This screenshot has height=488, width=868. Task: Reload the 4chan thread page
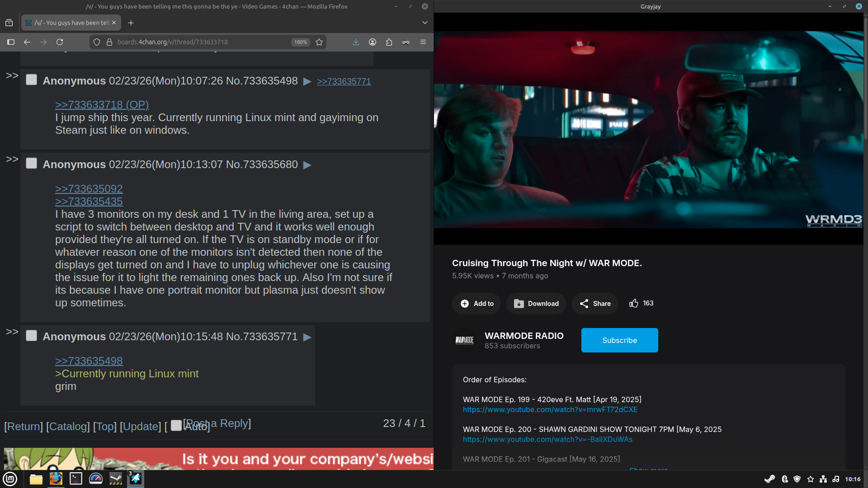pos(60,42)
